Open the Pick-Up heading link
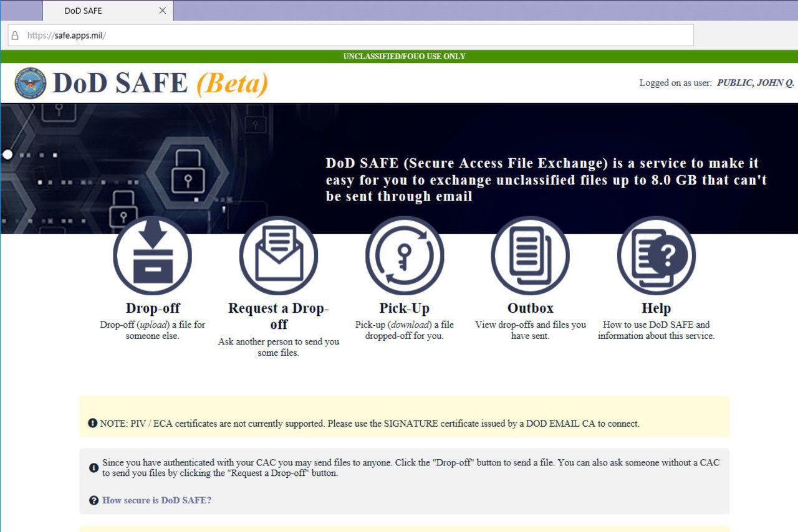The height and width of the screenshot is (532, 798). tap(405, 308)
